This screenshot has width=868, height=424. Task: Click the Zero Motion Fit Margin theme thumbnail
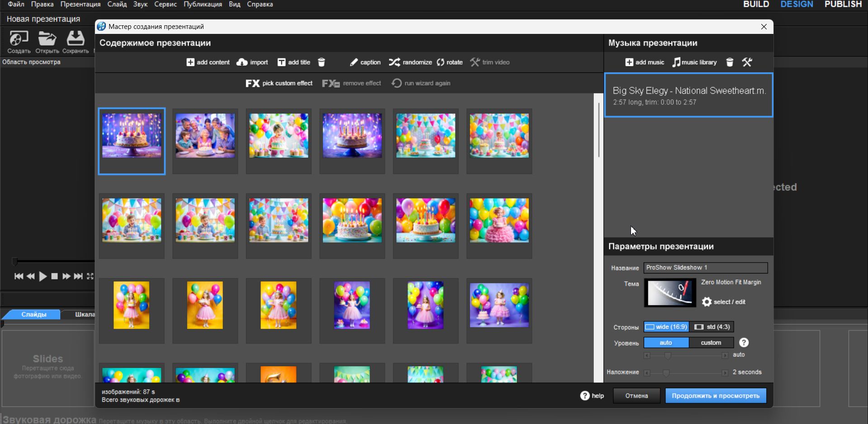click(x=670, y=293)
